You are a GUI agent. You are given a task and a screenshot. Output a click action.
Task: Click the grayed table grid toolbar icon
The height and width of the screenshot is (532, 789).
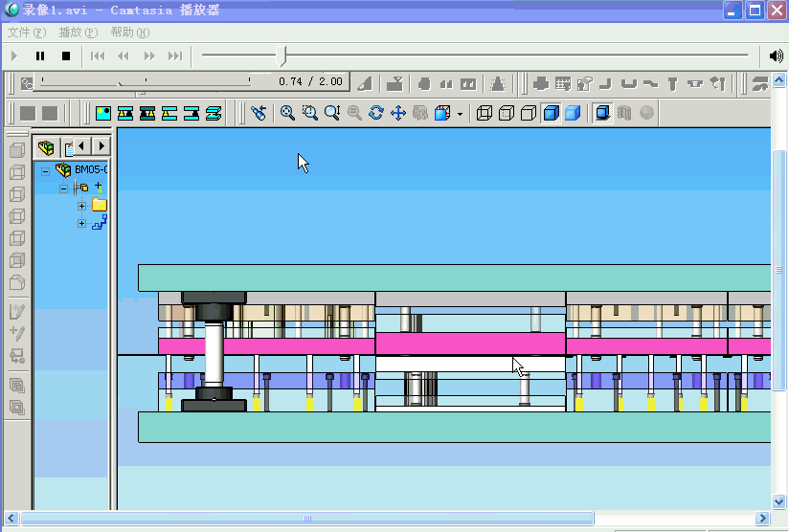click(563, 83)
